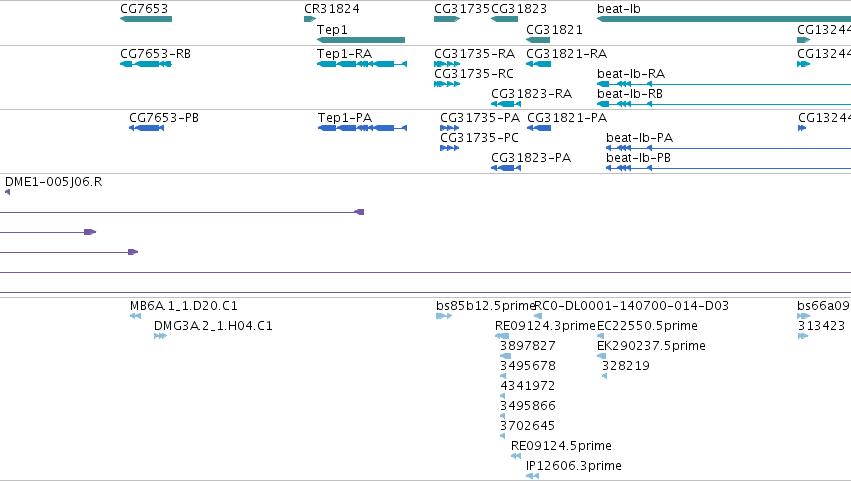Screen dimensions: 851x481
Task: Select the CG31735 gene label
Action: click(x=462, y=9)
